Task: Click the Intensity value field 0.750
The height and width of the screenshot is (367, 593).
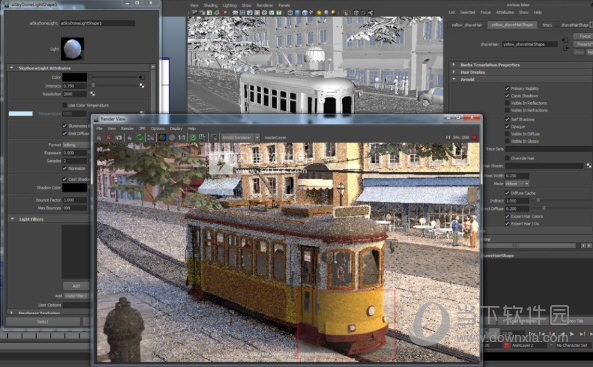Action: click(x=75, y=86)
